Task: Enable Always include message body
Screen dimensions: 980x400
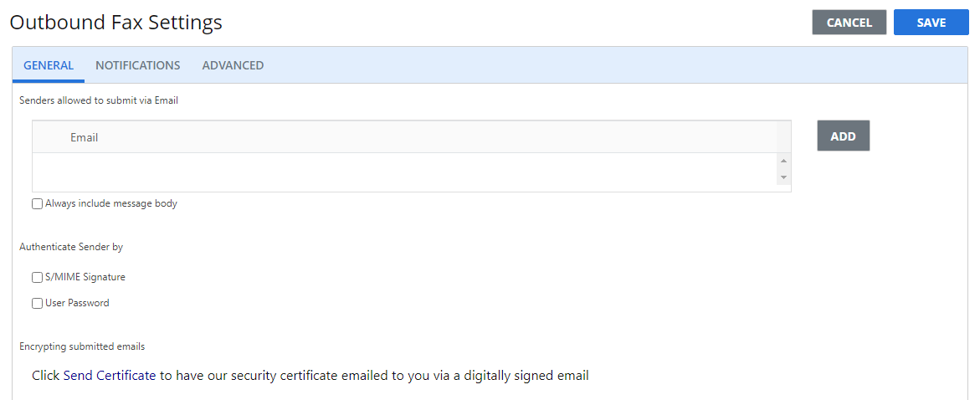Action: (x=38, y=203)
